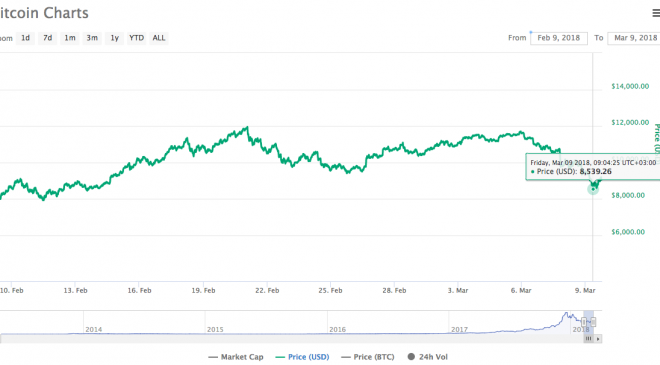
Task: Show ALL time zoom range
Action: pos(159,38)
